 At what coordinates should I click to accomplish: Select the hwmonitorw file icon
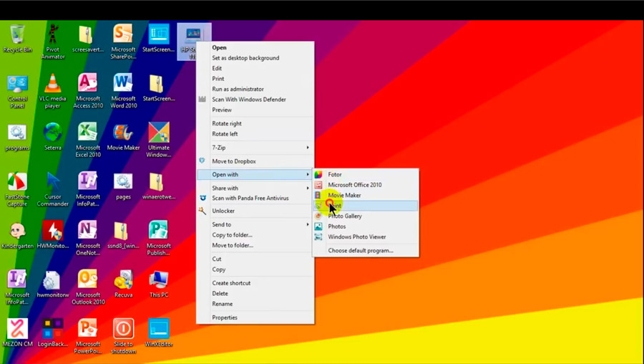[x=52, y=284]
